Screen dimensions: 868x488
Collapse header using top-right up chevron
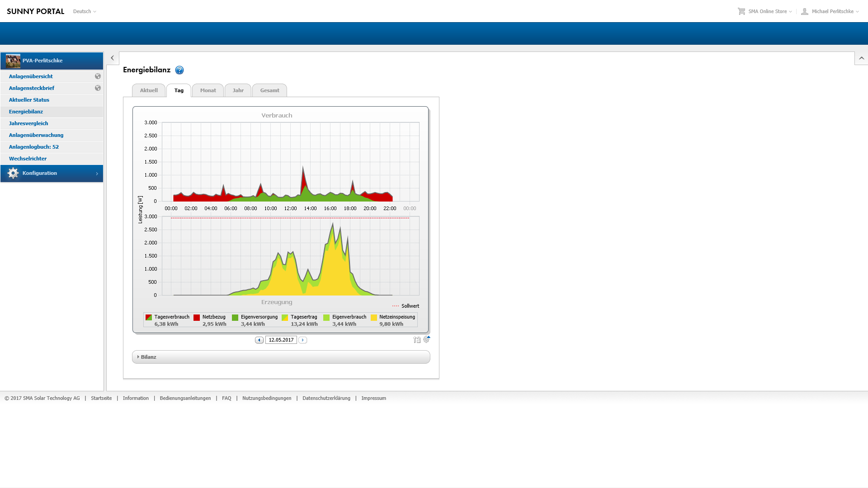pyautogui.click(x=861, y=58)
